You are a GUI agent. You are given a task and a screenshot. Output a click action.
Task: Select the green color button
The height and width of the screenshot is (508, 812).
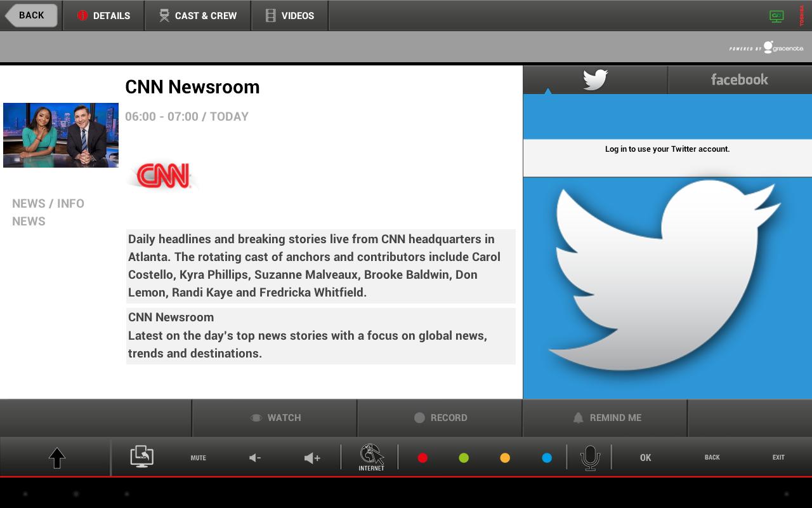[464, 458]
